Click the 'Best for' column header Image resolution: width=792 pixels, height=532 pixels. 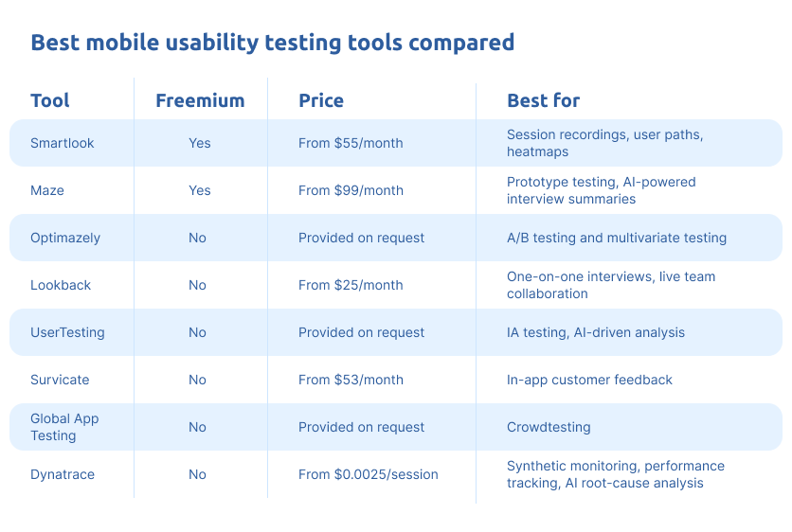(543, 100)
